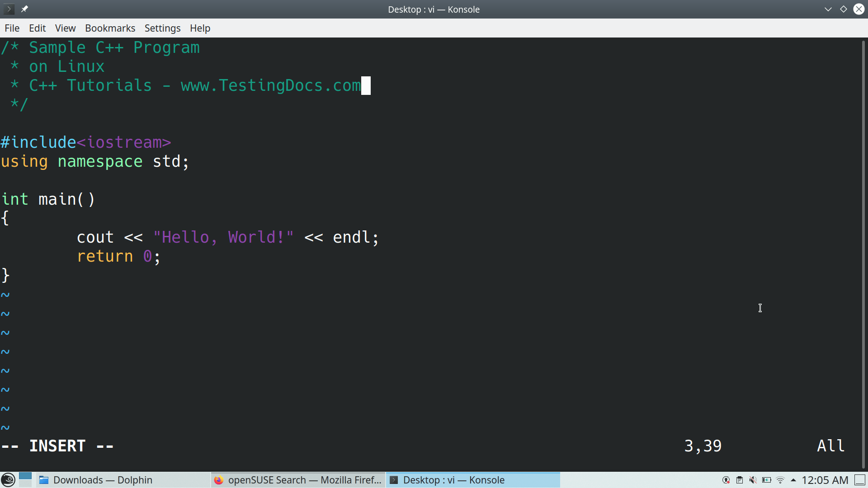
Task: Toggle show desktop in bottom-right corner
Action: (x=861, y=480)
